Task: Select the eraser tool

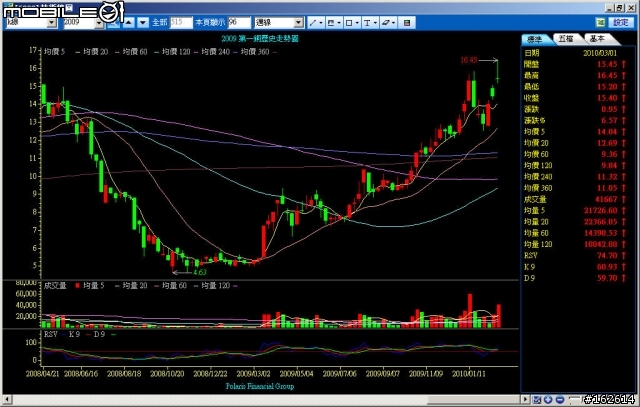Action: [x=386, y=23]
